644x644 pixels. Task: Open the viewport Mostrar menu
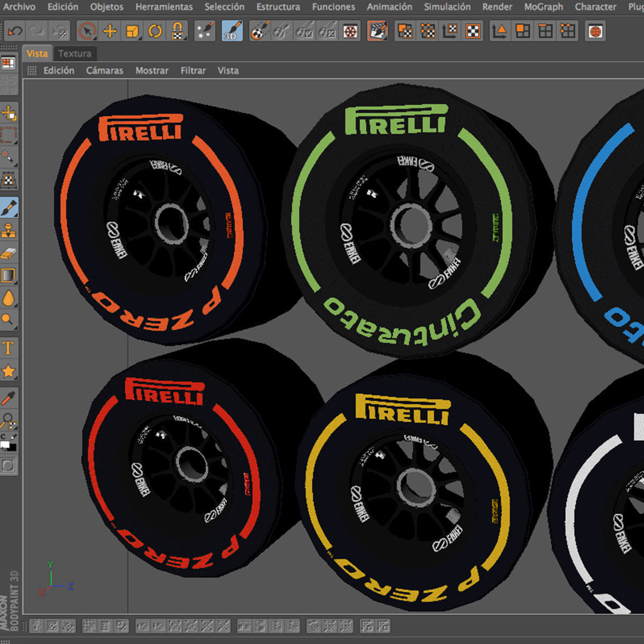point(152,70)
